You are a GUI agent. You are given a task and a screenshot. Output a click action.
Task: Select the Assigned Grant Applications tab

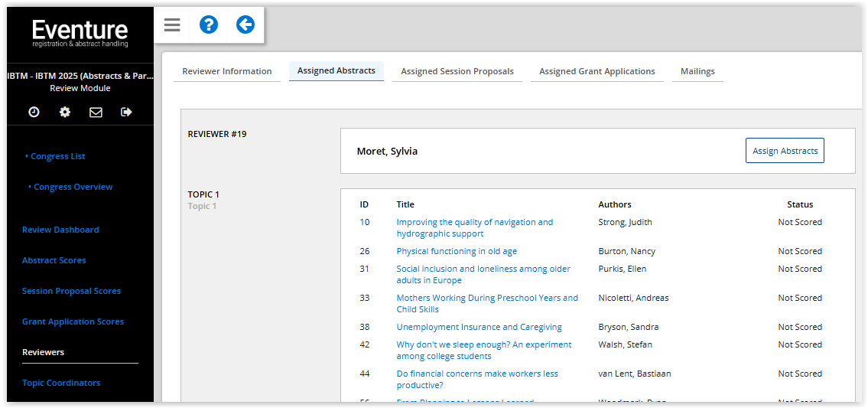point(597,71)
